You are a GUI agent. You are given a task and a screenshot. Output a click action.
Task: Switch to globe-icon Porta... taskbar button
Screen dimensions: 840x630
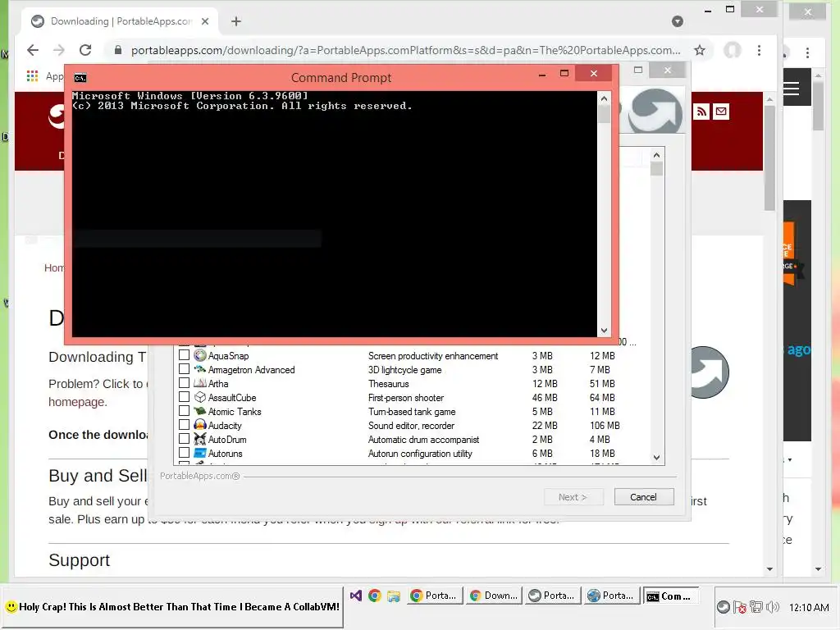click(x=612, y=596)
